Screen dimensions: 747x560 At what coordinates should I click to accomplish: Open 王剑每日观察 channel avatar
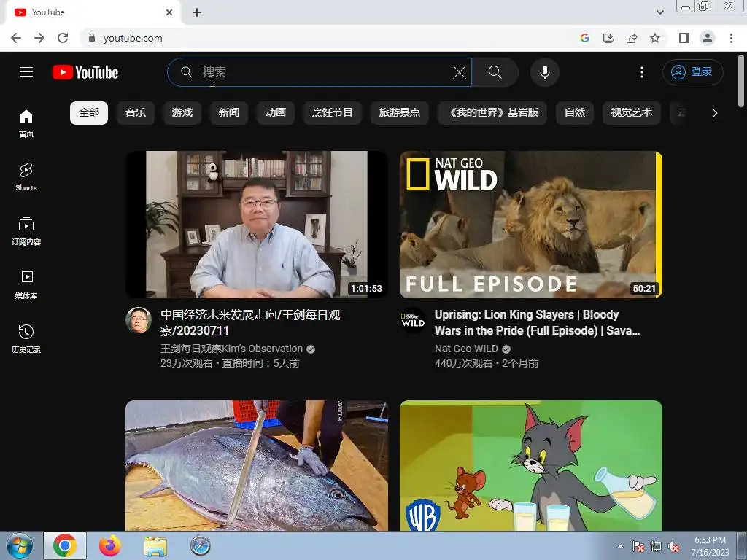[139, 320]
